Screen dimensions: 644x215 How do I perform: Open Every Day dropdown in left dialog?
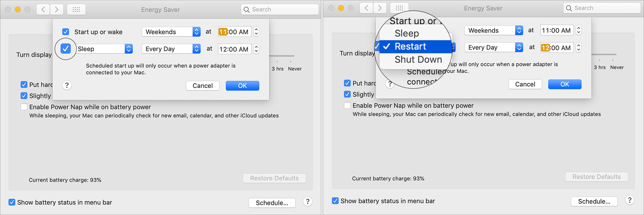click(171, 49)
